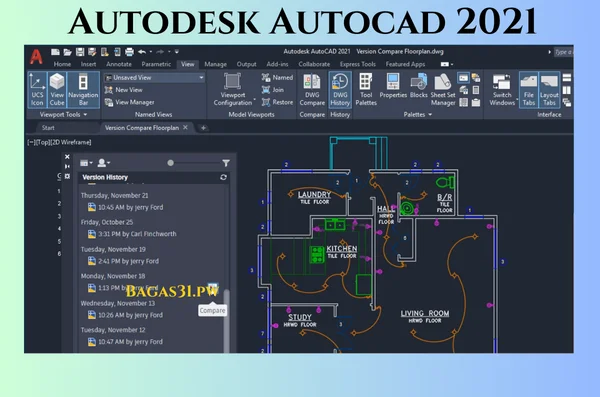Select version 10:26 AM by Jerry Ford
This screenshot has width=600, height=397.
[x=126, y=315]
